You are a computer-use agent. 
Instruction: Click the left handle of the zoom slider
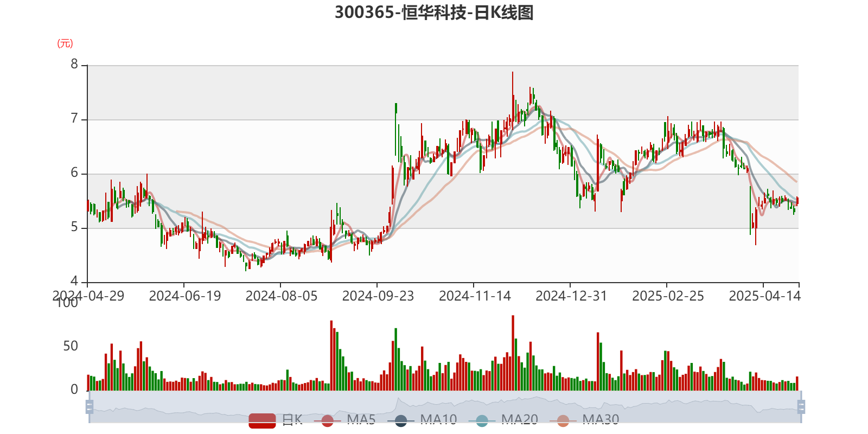point(90,406)
